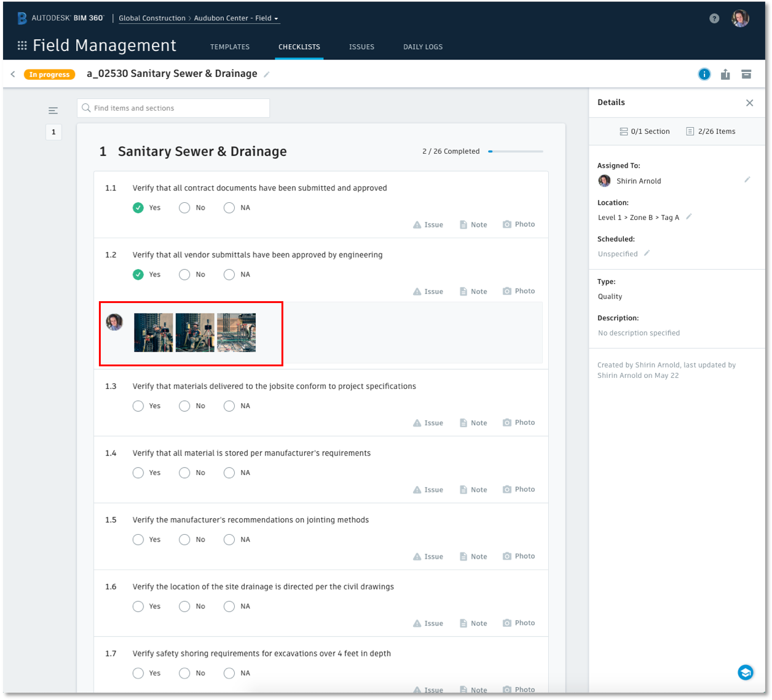
Task: Click the Autodesk BIM 360 logo
Action: (60, 18)
